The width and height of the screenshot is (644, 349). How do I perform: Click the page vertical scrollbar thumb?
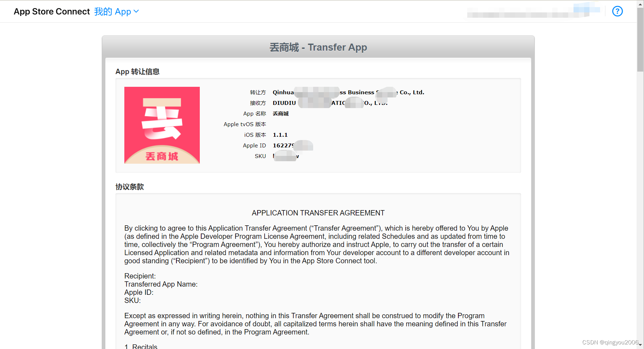tap(640, 39)
